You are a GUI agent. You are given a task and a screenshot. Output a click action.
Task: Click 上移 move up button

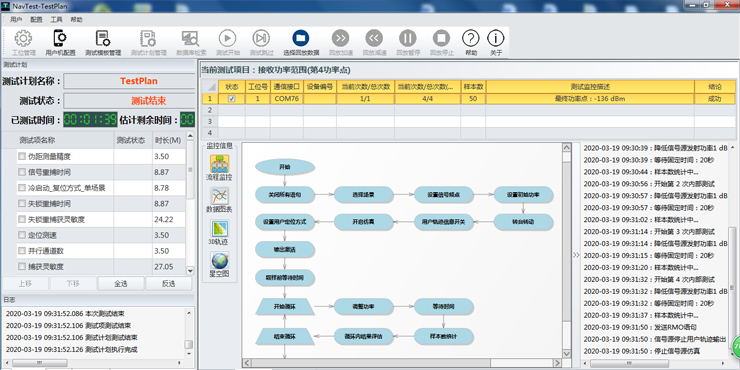[x=25, y=284]
